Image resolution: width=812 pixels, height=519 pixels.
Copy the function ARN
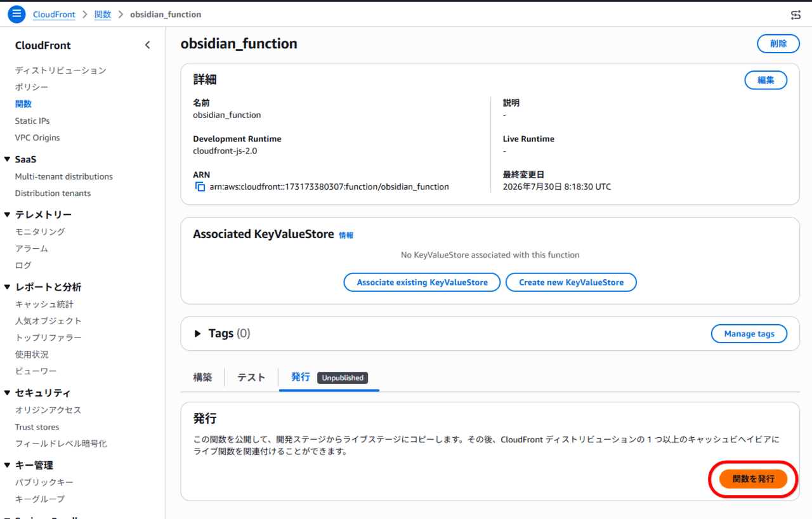click(200, 187)
